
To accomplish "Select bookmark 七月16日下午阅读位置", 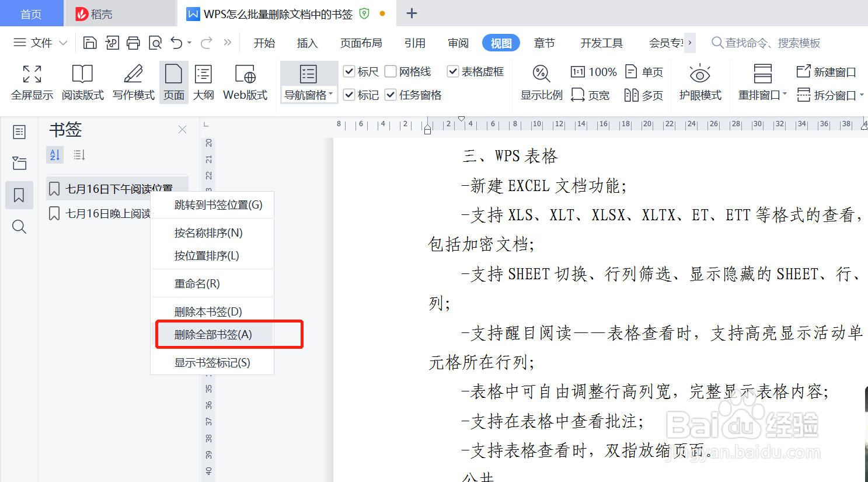I will coord(117,189).
